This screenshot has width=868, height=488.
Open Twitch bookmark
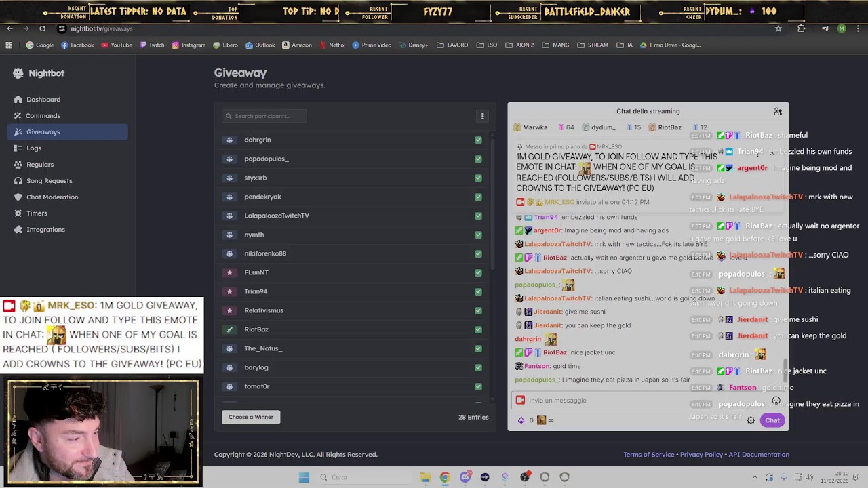(x=152, y=45)
